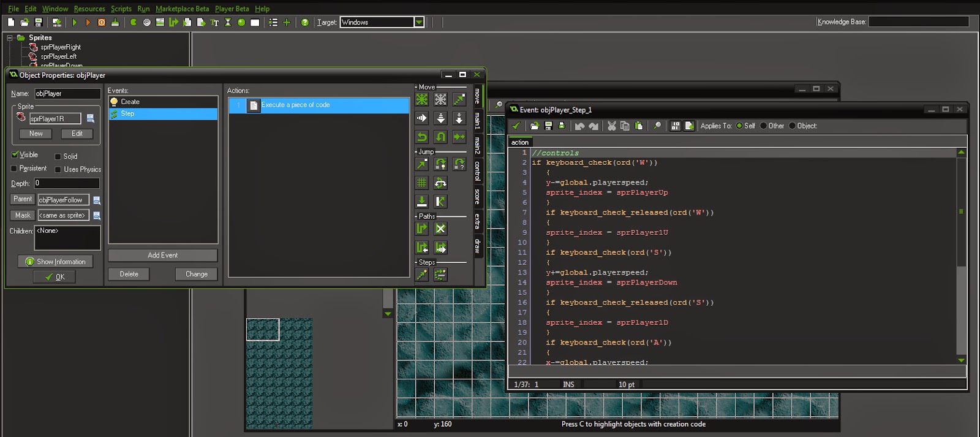Viewport: 980px width, 437px height.
Task: Select the Align to Grid action icon
Action: point(422,183)
